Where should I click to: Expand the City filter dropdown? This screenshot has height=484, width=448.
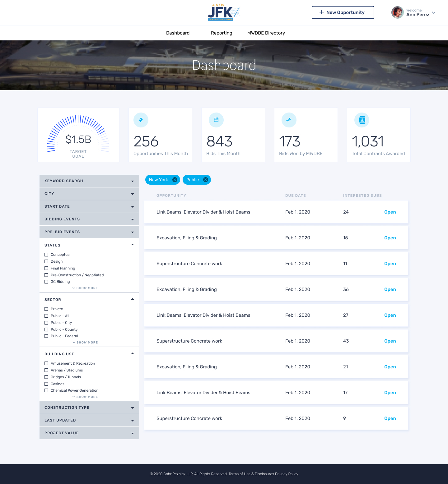[x=89, y=194]
